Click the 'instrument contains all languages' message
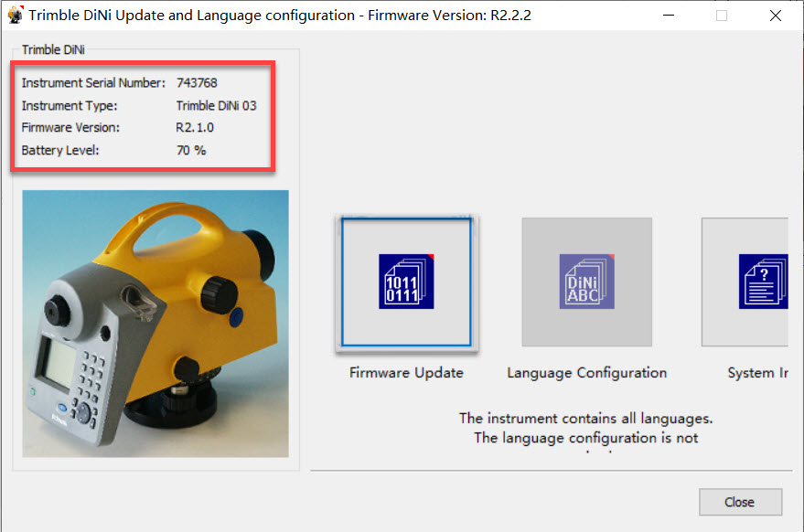The width and height of the screenshot is (804, 532). tap(585, 419)
